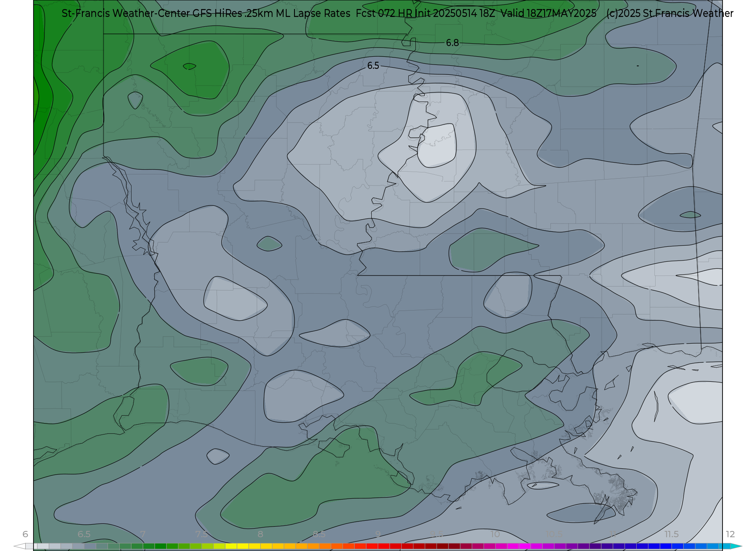Select the 'GFS HiRes .25km ML Lapse Rates' title text
The image size is (756, 551).
[x=271, y=13]
